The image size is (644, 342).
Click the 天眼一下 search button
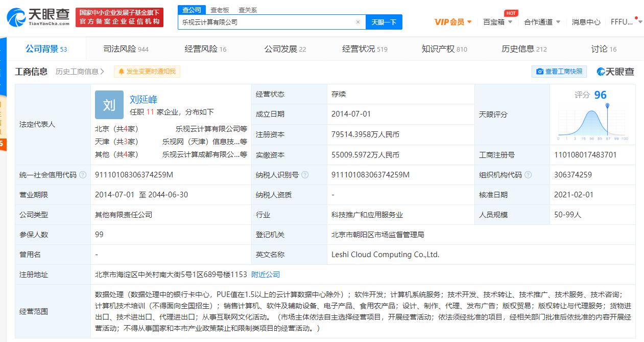[x=384, y=22]
